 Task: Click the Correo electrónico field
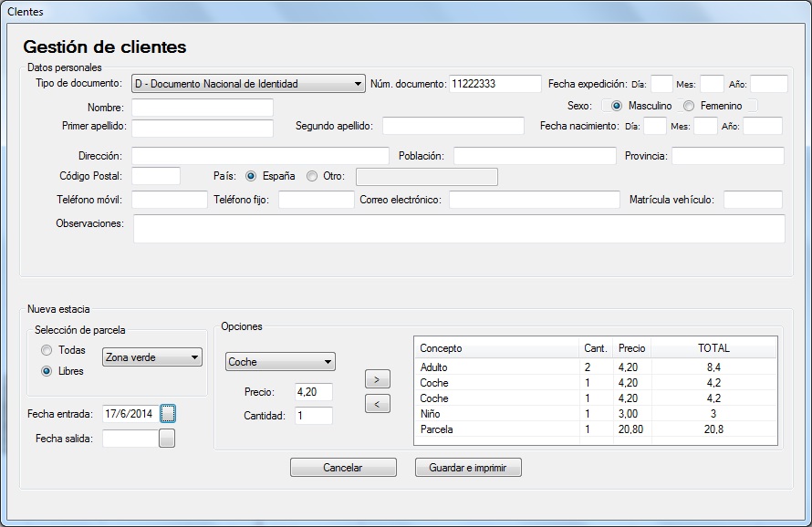(x=535, y=200)
